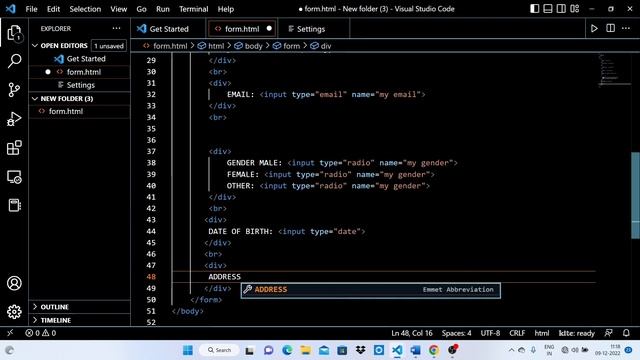The height and width of the screenshot is (360, 640).
Task: Open the Terminal menu
Action: pyautogui.click(x=193, y=9)
